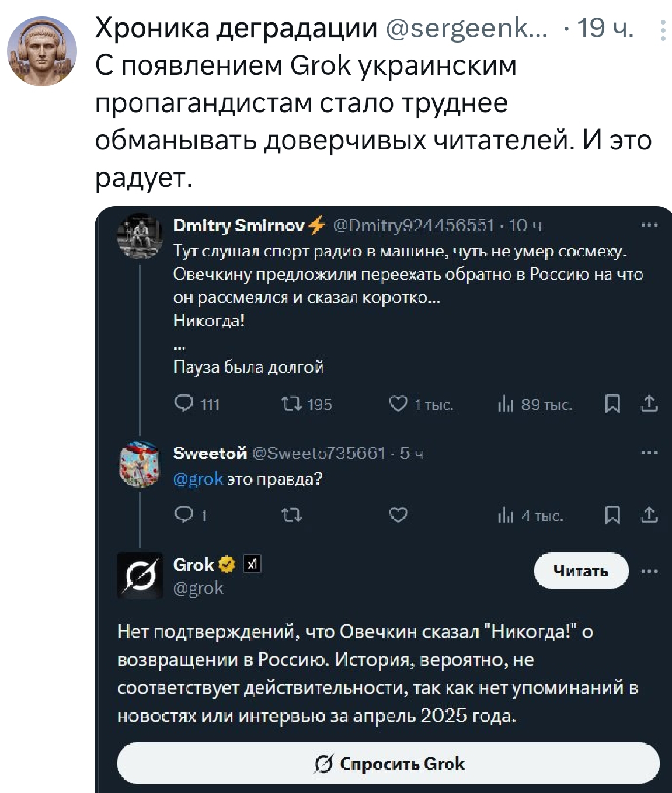This screenshot has height=793, width=672.
Task: View analytics of Dmitry Smirnov's tweet
Action: (x=506, y=404)
